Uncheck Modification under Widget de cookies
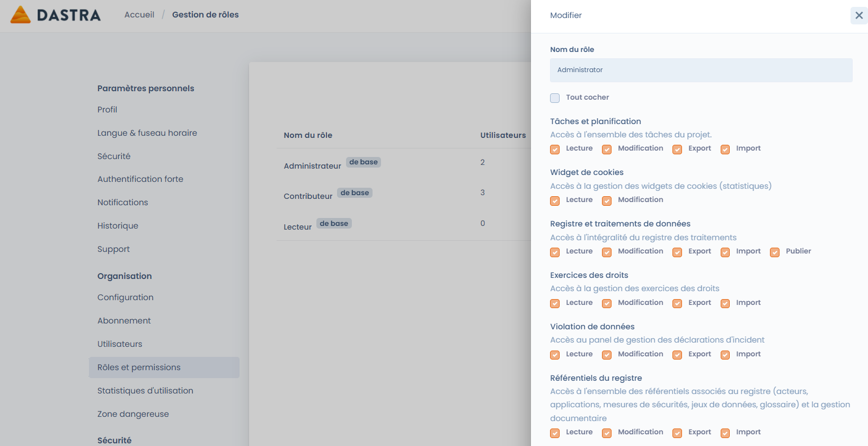The height and width of the screenshot is (446, 868). pyautogui.click(x=607, y=201)
